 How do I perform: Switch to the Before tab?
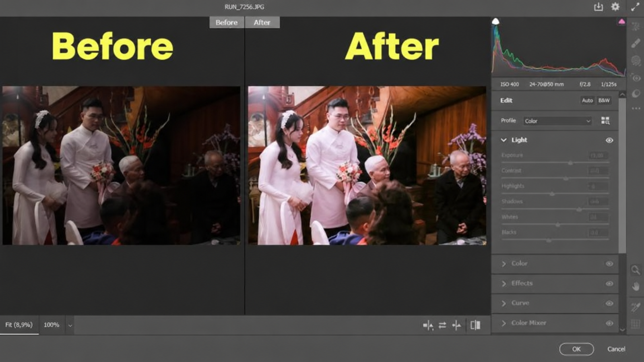click(227, 23)
